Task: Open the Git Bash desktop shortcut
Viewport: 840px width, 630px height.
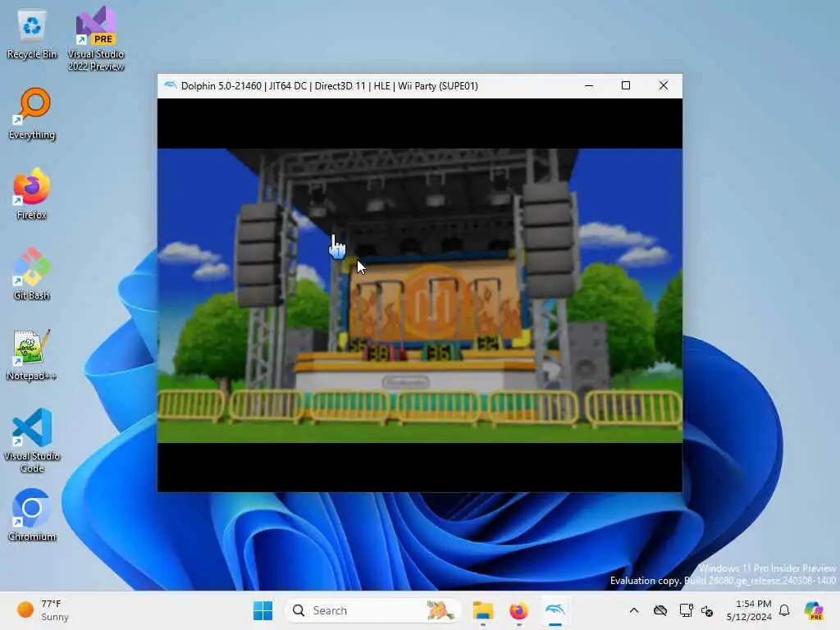Action: [32, 274]
